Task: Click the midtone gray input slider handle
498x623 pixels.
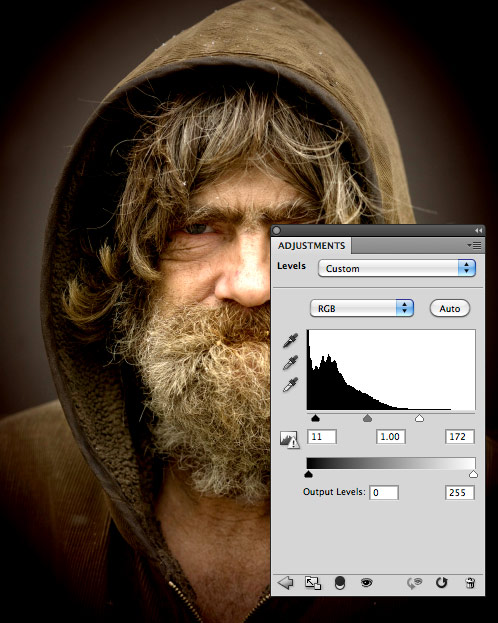Action: 368,418
